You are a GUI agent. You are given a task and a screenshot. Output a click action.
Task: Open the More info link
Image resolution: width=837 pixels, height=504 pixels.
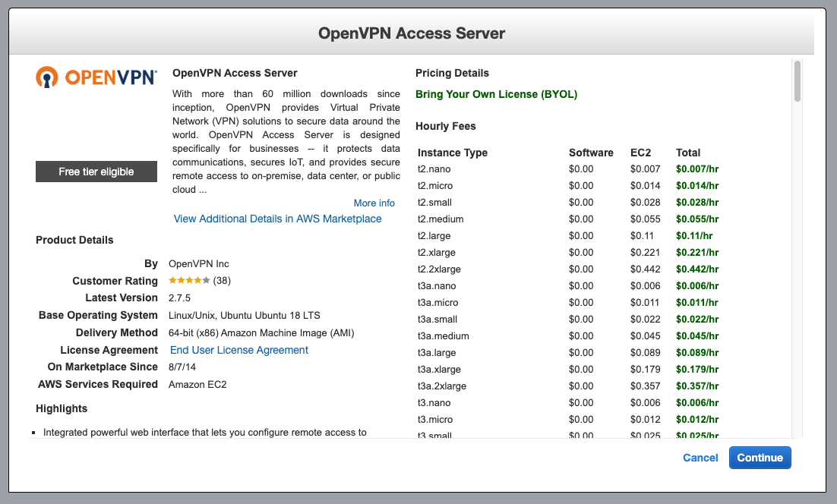tap(374, 203)
